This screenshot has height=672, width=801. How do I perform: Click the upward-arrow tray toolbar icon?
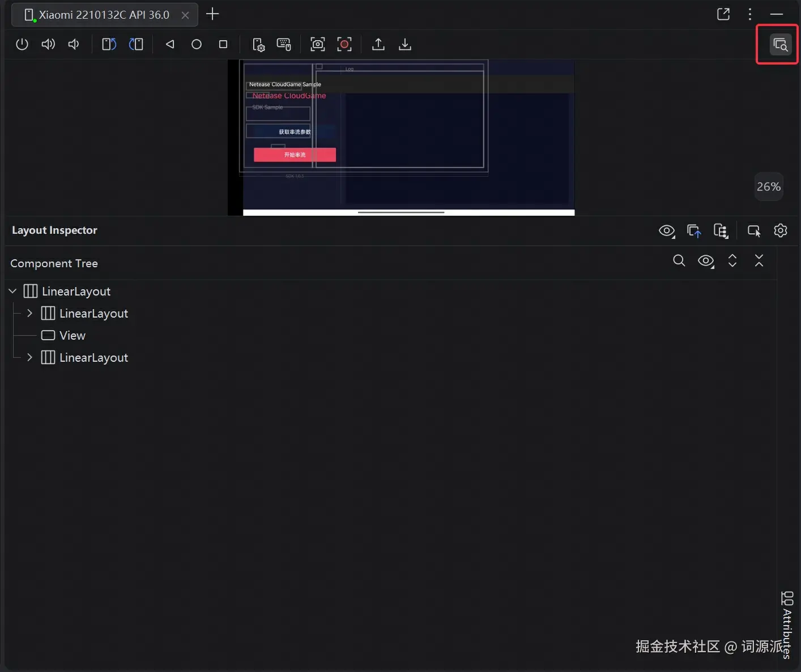tap(378, 44)
